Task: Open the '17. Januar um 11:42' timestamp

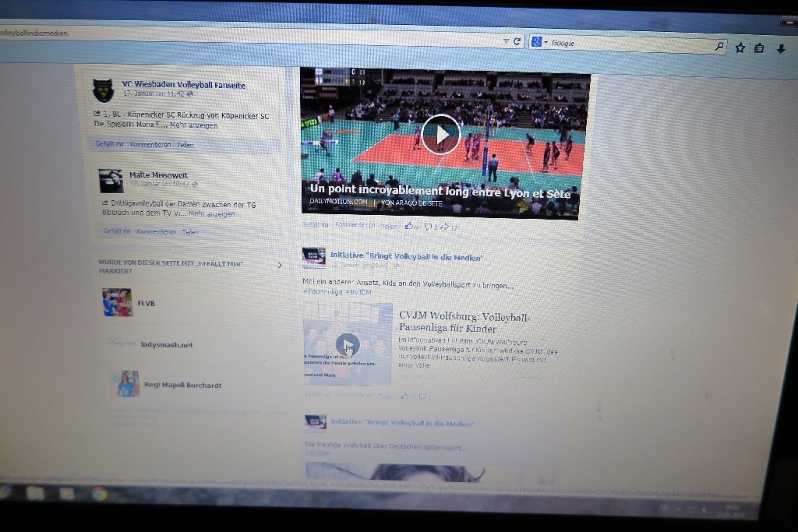Action: (x=155, y=94)
